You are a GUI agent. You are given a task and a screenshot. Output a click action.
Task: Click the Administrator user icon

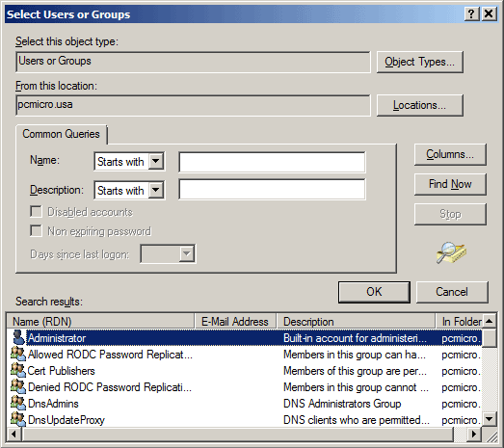click(18, 338)
